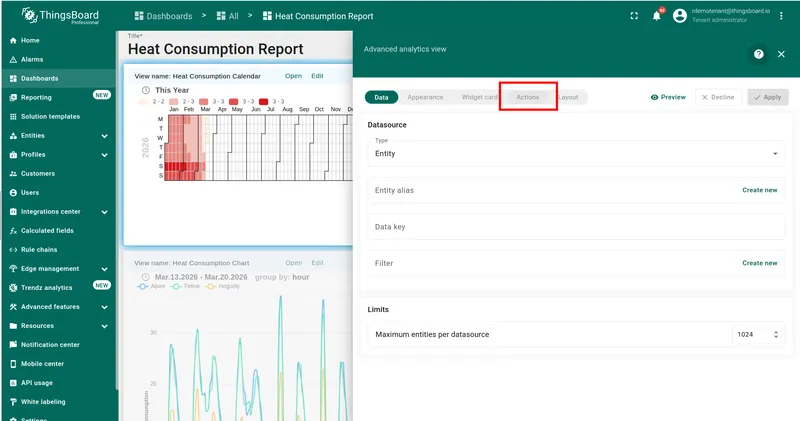Open the notifications bell
Image resolution: width=800 pixels, height=421 pixels.
click(x=657, y=16)
